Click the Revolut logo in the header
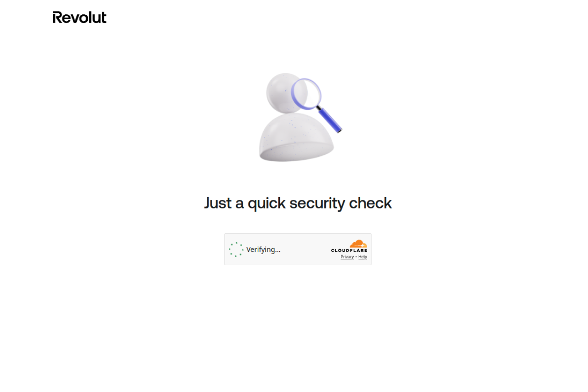 click(79, 17)
